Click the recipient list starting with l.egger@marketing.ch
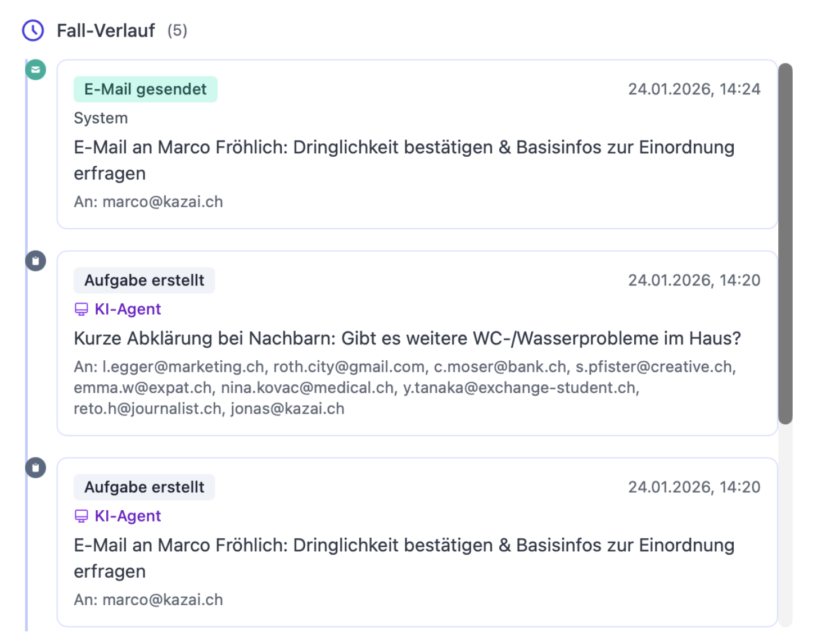The width and height of the screenshot is (813, 644). coord(405,388)
